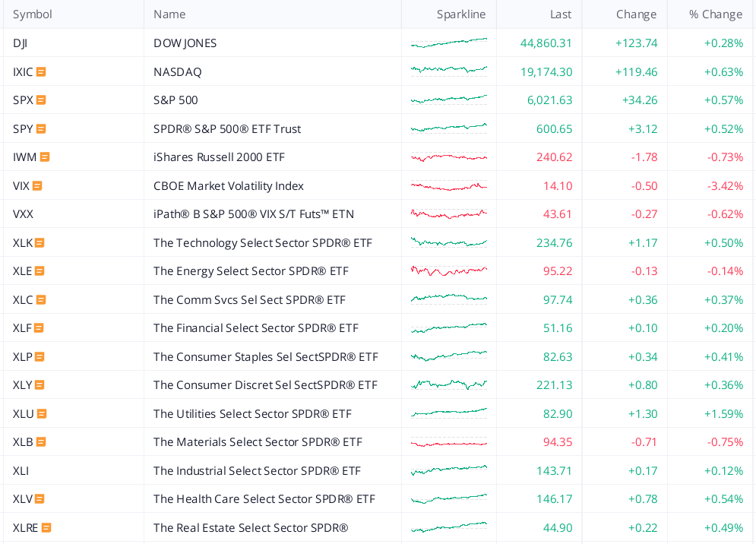Click the XLI last price 143.71

[554, 471]
